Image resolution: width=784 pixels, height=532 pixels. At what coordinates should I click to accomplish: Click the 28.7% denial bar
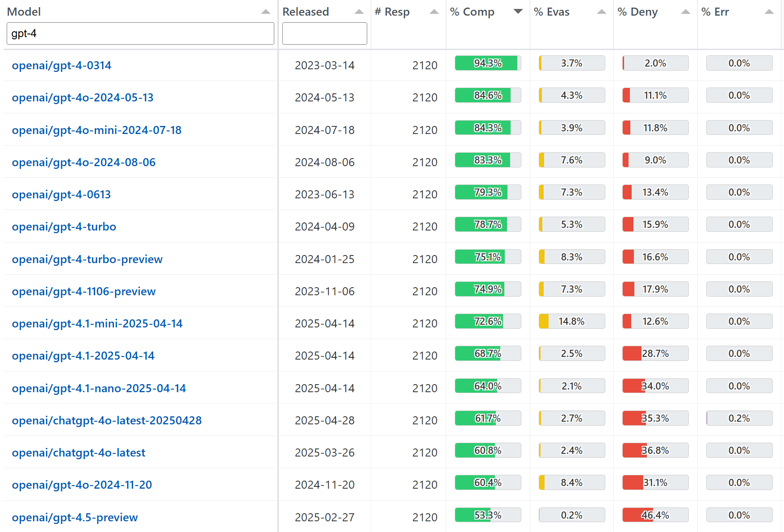pyautogui.click(x=655, y=353)
